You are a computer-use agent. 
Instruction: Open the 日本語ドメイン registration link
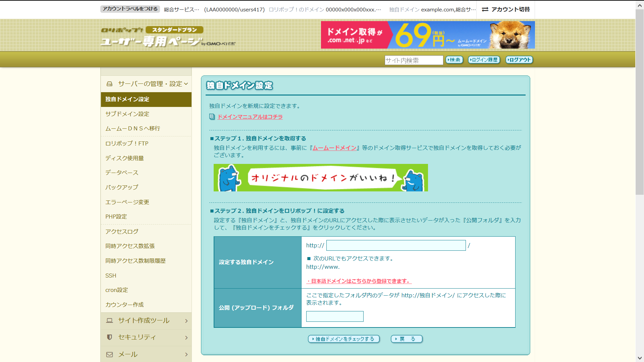[x=359, y=281]
